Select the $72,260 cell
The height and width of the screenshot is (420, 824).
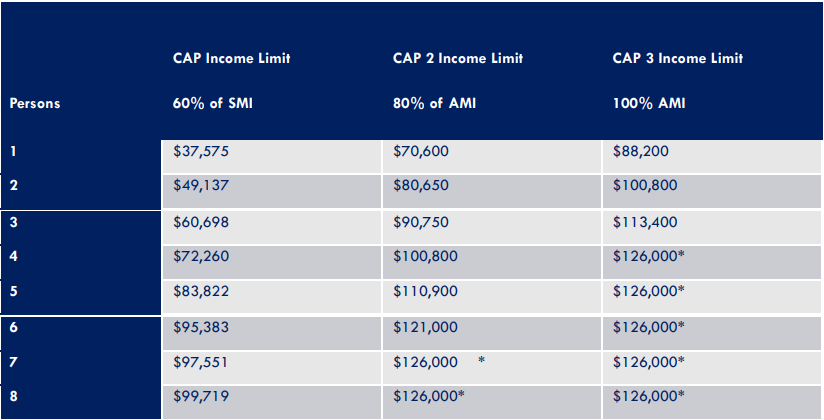tap(203, 256)
